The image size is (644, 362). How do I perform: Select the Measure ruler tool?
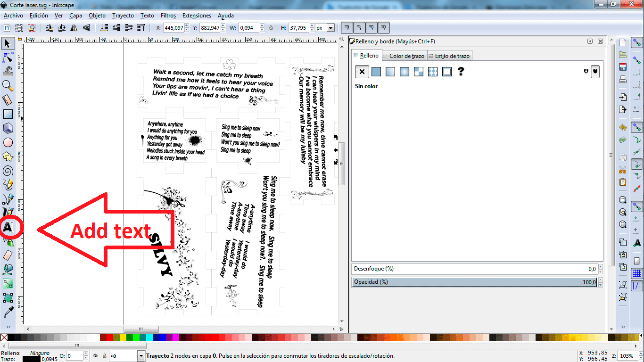8,99
